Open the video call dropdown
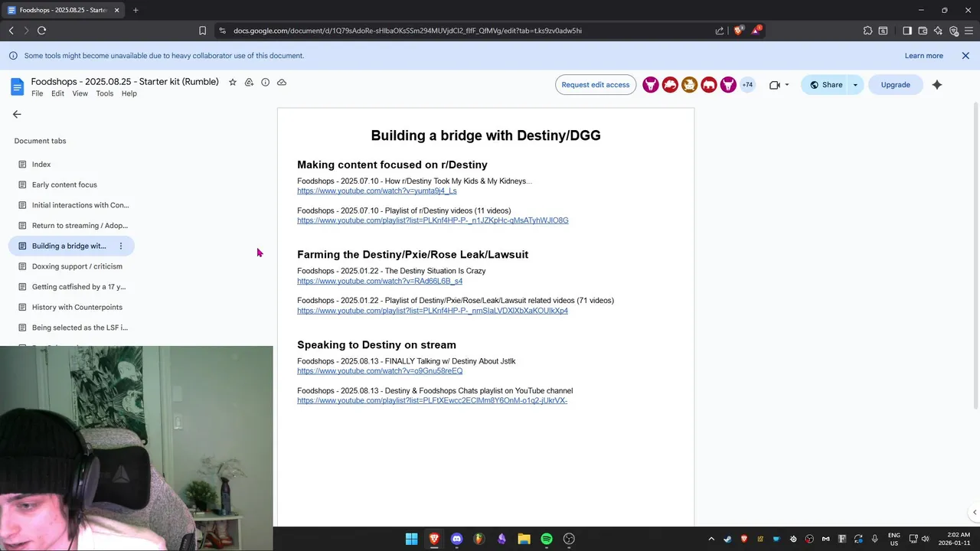Viewport: 980px width, 551px height. pyautogui.click(x=787, y=85)
